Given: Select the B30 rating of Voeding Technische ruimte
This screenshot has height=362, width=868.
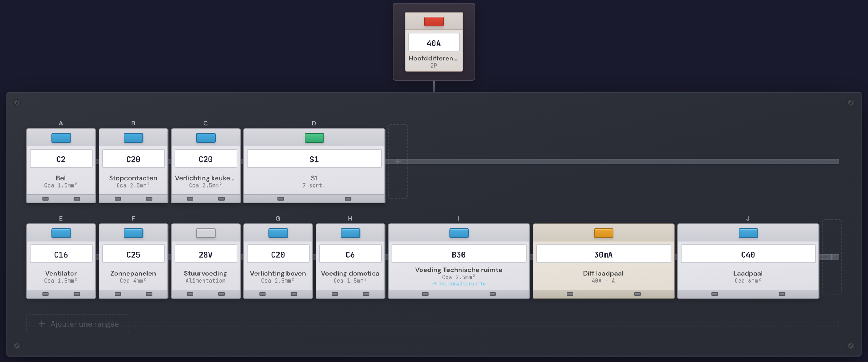Looking at the screenshot, I should [459, 254].
